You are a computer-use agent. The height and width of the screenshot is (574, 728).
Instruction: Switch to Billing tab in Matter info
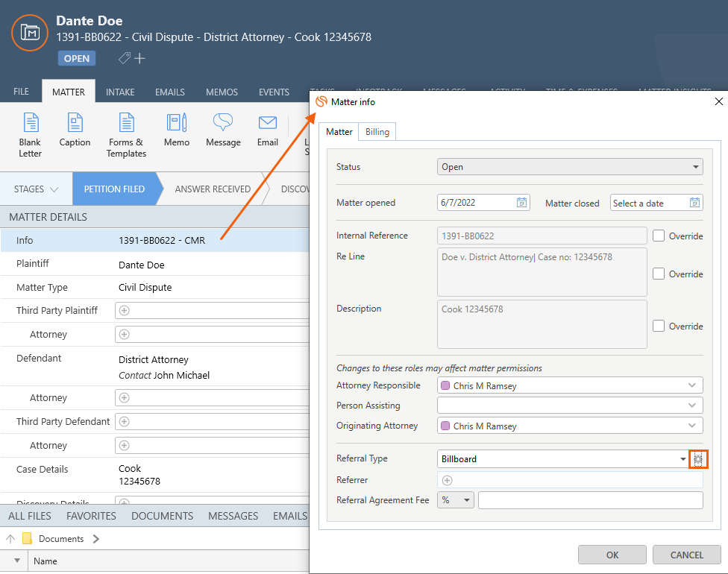[377, 132]
